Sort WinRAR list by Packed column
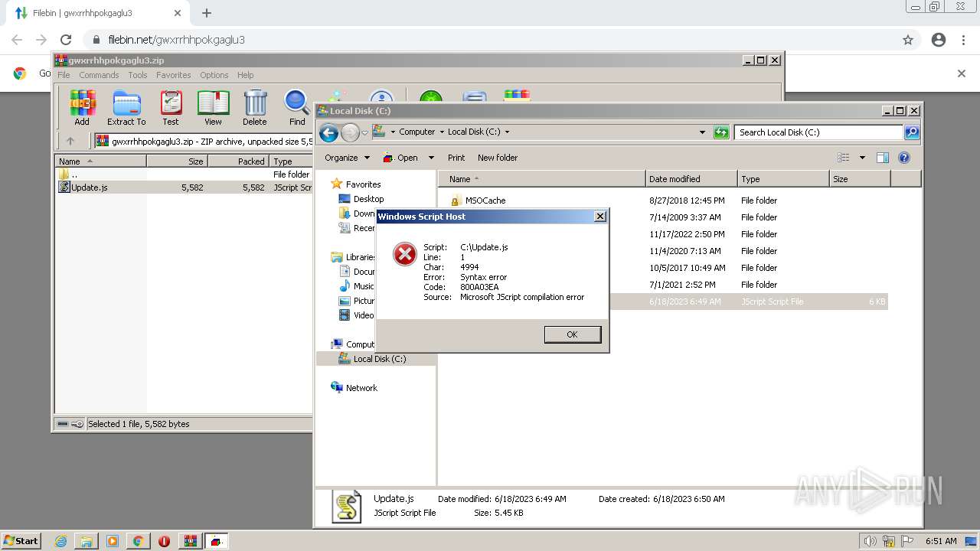 (x=238, y=161)
